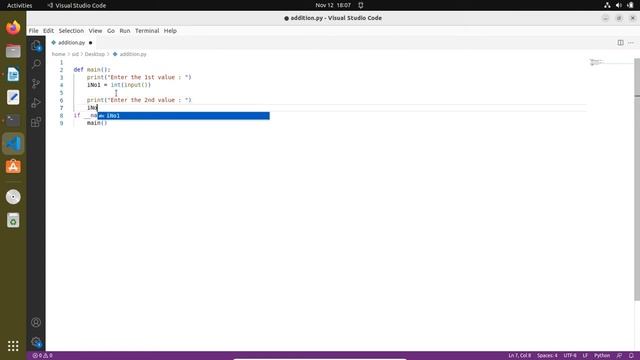Open the disc drive from the dock

pos(13,197)
